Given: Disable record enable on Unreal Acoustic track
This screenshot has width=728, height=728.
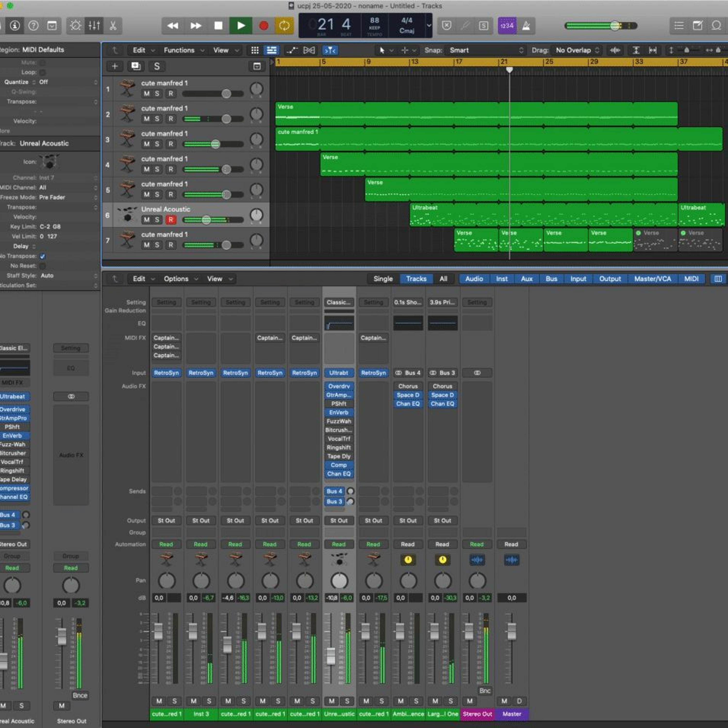Looking at the screenshot, I should [x=171, y=220].
